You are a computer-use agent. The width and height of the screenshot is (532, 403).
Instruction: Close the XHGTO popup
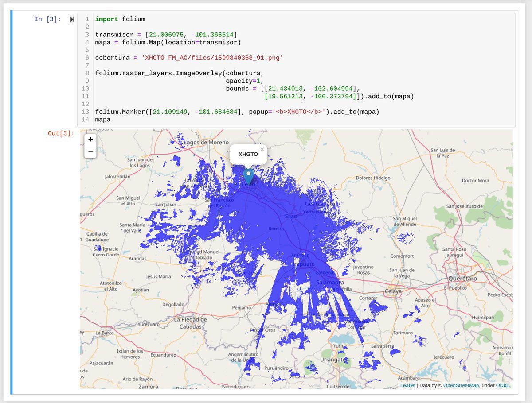262,150
